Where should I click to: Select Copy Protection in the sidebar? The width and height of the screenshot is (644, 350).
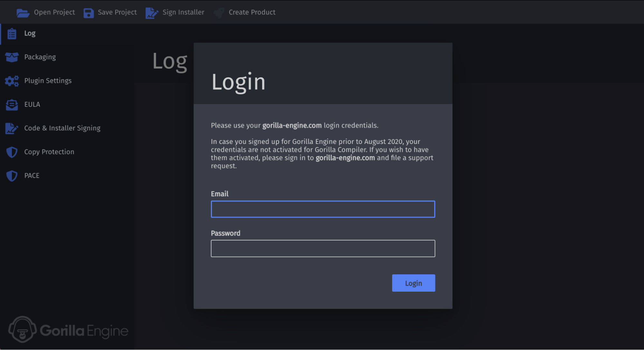49,152
